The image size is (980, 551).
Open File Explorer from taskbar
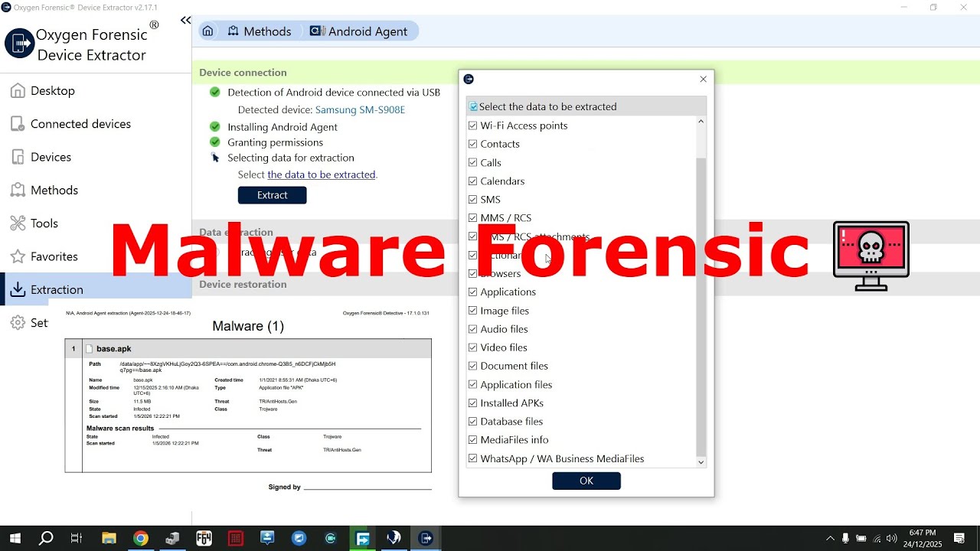(109, 539)
